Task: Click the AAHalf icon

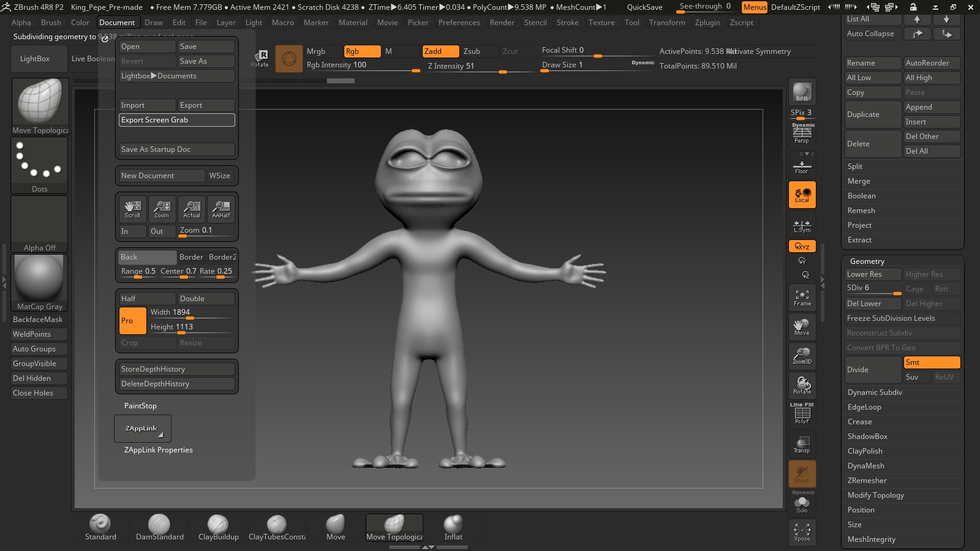Action: (x=221, y=209)
